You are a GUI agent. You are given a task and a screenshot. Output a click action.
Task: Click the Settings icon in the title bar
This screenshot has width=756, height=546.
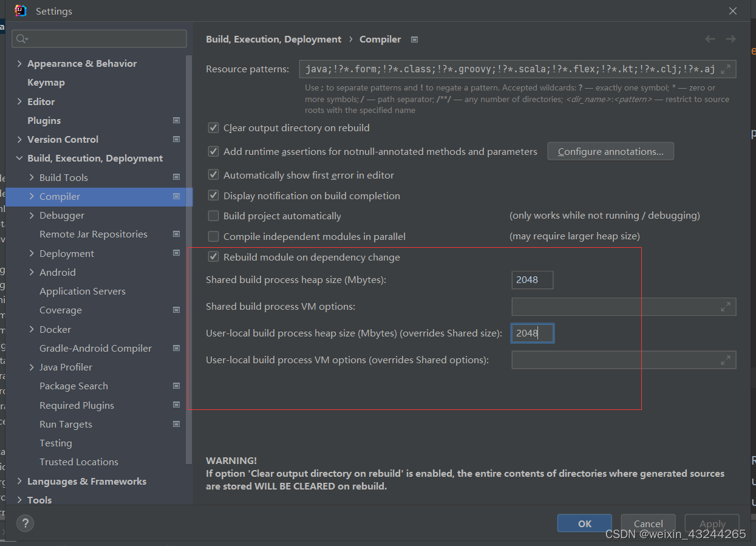19,10
